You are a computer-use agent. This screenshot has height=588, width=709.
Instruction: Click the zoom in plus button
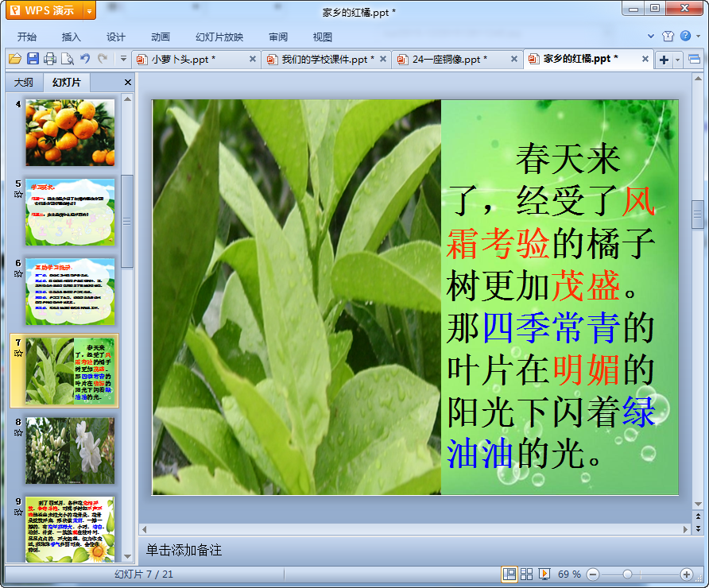[x=687, y=574]
